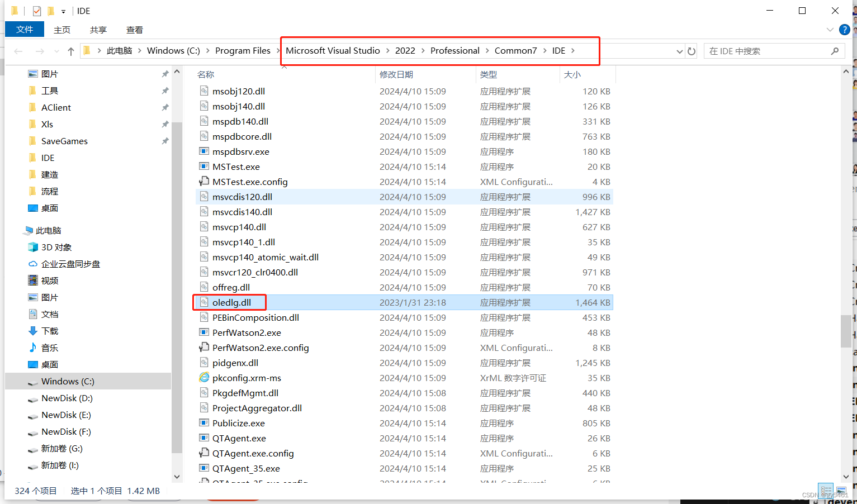Viewport: 857px width, 504px height.
Task: Open the 共享 ribbon tab
Action: click(x=98, y=30)
